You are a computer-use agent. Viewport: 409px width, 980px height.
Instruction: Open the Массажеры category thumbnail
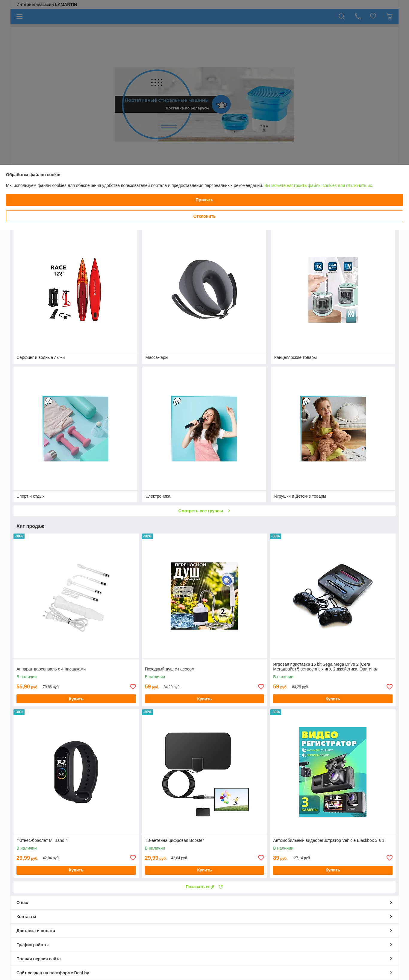[x=204, y=290]
